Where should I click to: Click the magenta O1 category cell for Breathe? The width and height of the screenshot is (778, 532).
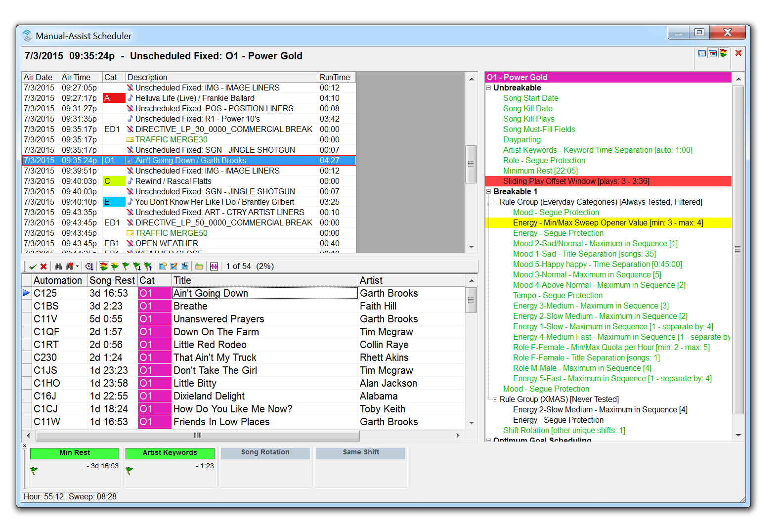pyautogui.click(x=154, y=307)
